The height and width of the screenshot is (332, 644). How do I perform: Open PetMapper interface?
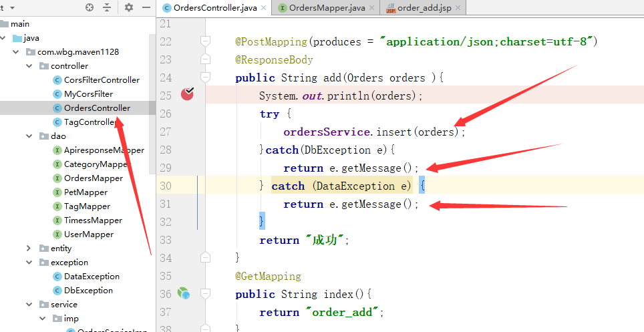(86, 192)
